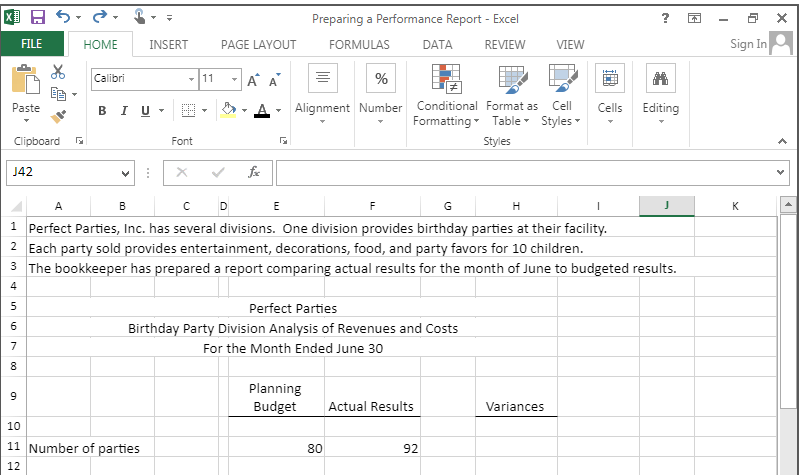Open the Calibri font name dropdown
Image resolution: width=801 pixels, height=475 pixels.
tap(191, 79)
